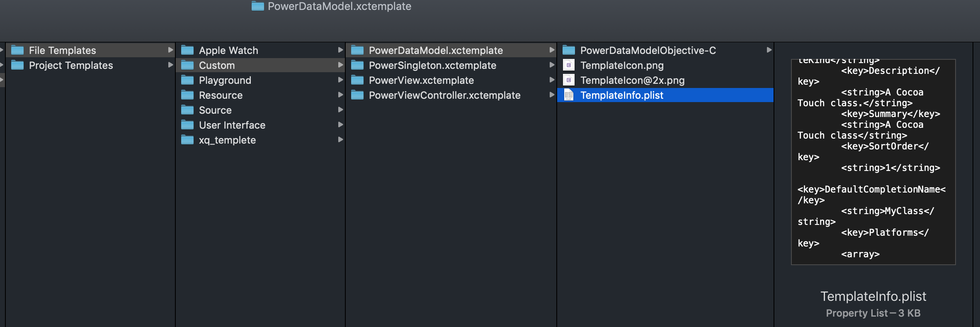The width and height of the screenshot is (980, 327).
Task: Select PowerSingleton.xctemplate name
Action: tap(432, 66)
